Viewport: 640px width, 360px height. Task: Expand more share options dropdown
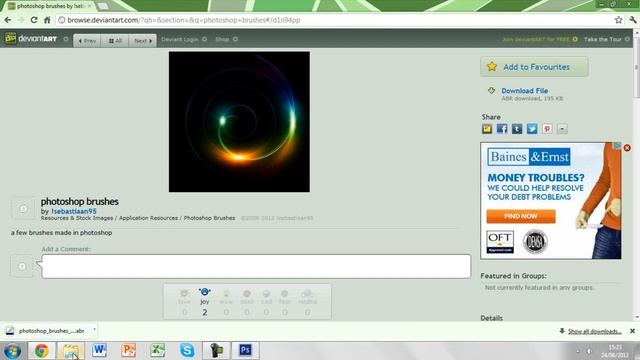click(562, 129)
